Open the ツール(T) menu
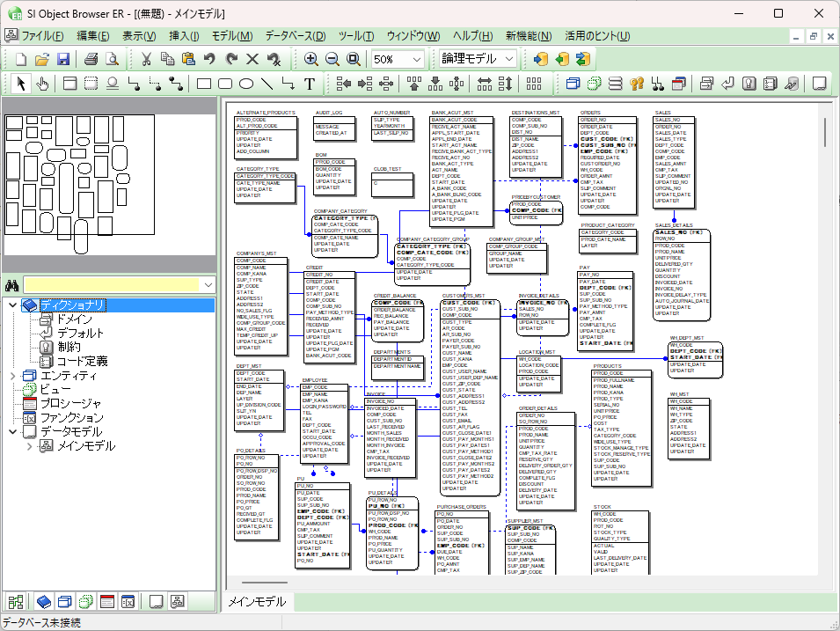Screen dimensions: 840x631 pyautogui.click(x=356, y=36)
